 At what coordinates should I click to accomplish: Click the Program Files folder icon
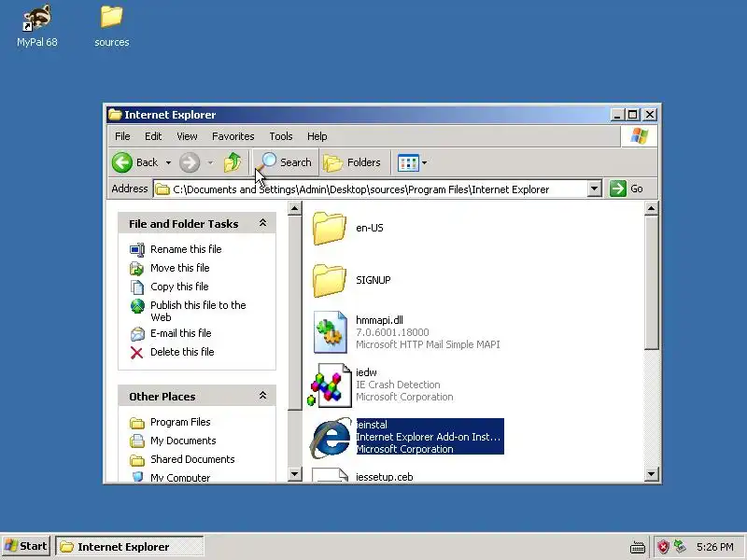coord(137,423)
